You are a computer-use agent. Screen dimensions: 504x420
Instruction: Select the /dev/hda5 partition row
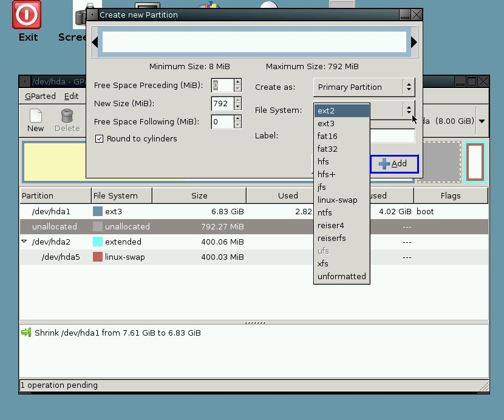(x=254, y=257)
